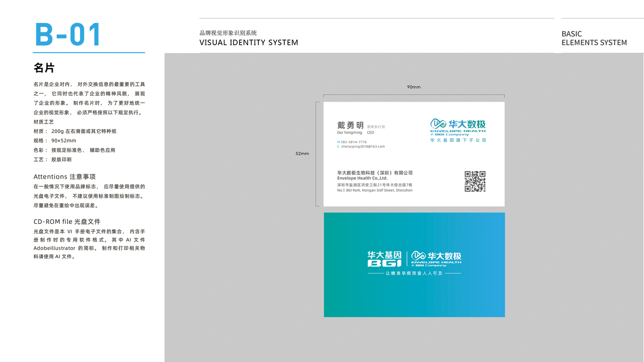Click the pinyin name Dai Yongming
The height and width of the screenshot is (362, 644).
point(350,133)
